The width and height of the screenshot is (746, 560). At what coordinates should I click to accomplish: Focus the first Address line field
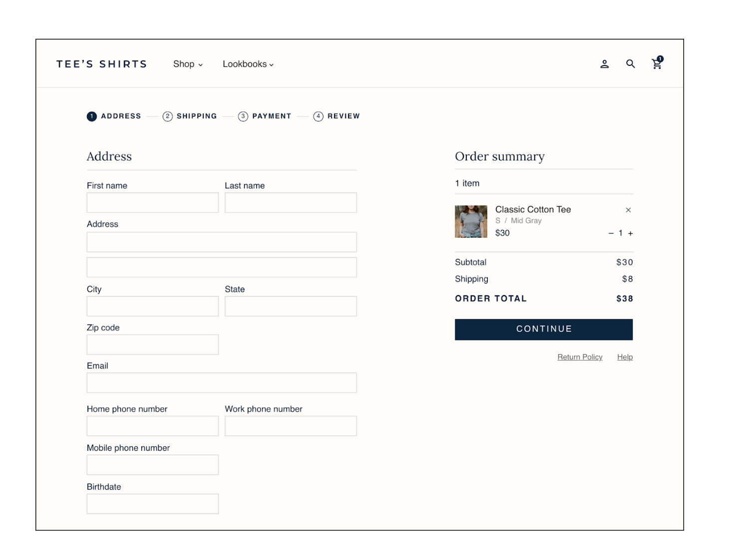(222, 242)
